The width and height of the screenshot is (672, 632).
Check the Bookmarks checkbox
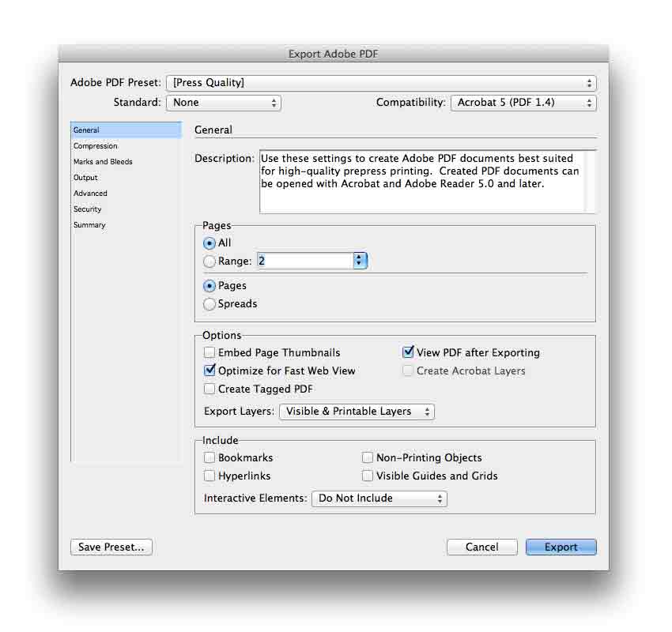pyautogui.click(x=210, y=457)
